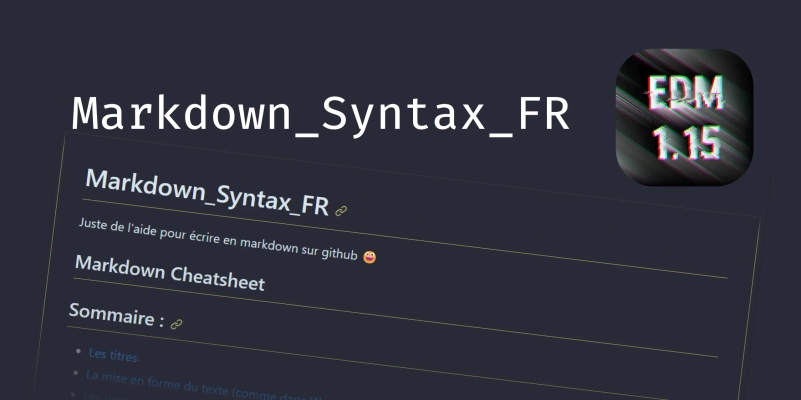Click the 1.15 number in the logo
The image size is (801, 400).
point(686,142)
